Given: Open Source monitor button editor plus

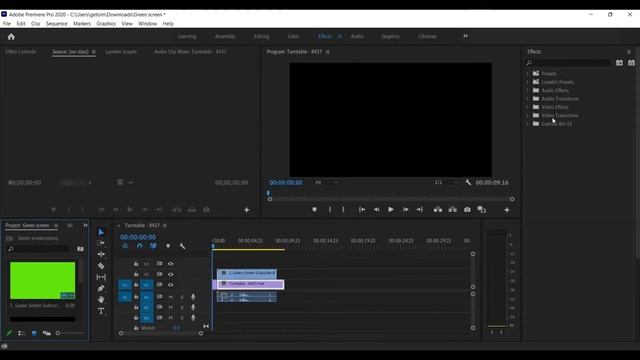Looking at the screenshot, I should (247, 210).
